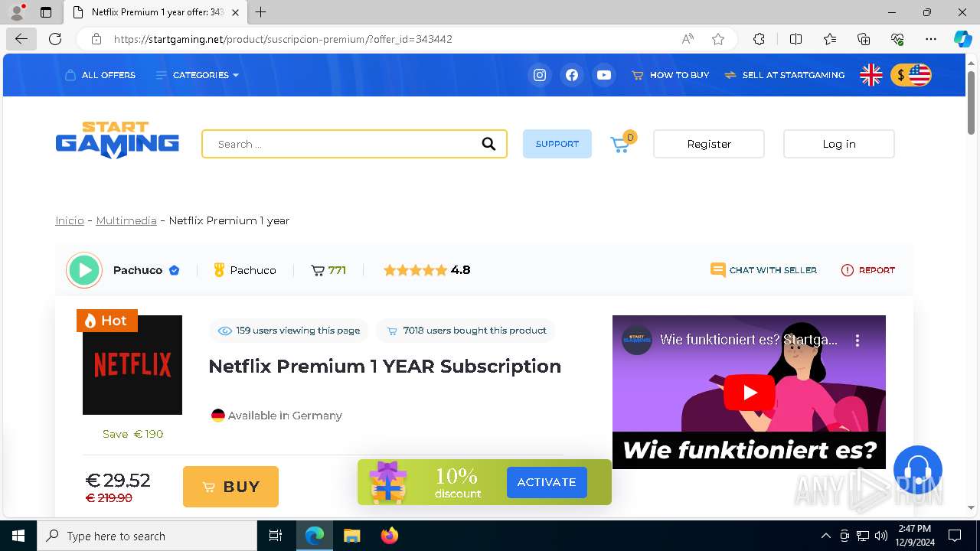Add this page to favorites star
Viewport: 980px width, 551px height.
[718, 39]
